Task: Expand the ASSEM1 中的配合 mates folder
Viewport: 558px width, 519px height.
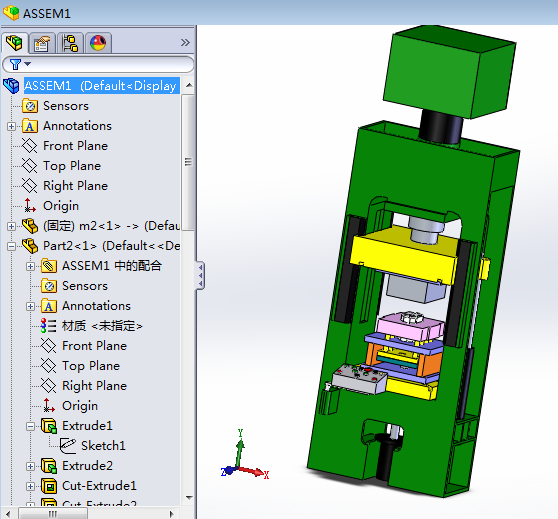Action: (x=31, y=266)
